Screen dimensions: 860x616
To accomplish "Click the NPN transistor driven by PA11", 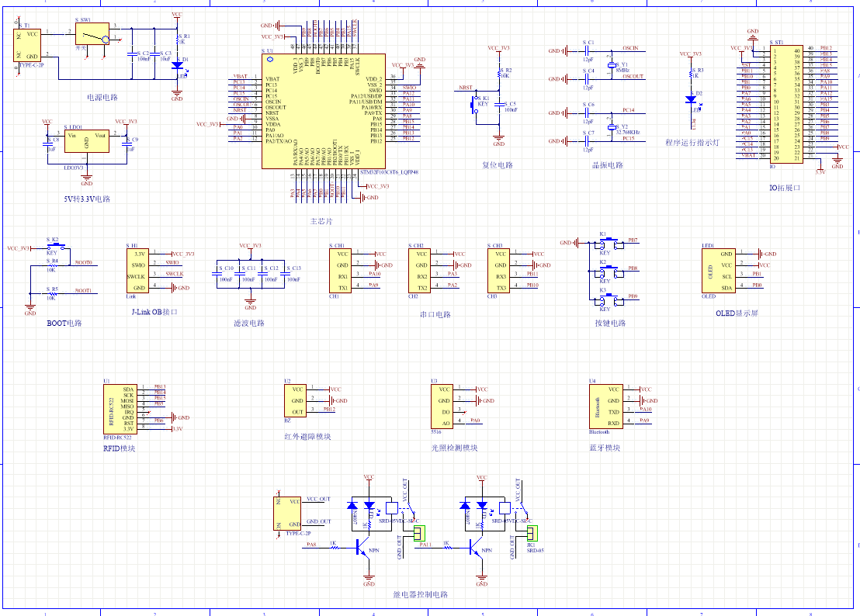I will click(476, 548).
